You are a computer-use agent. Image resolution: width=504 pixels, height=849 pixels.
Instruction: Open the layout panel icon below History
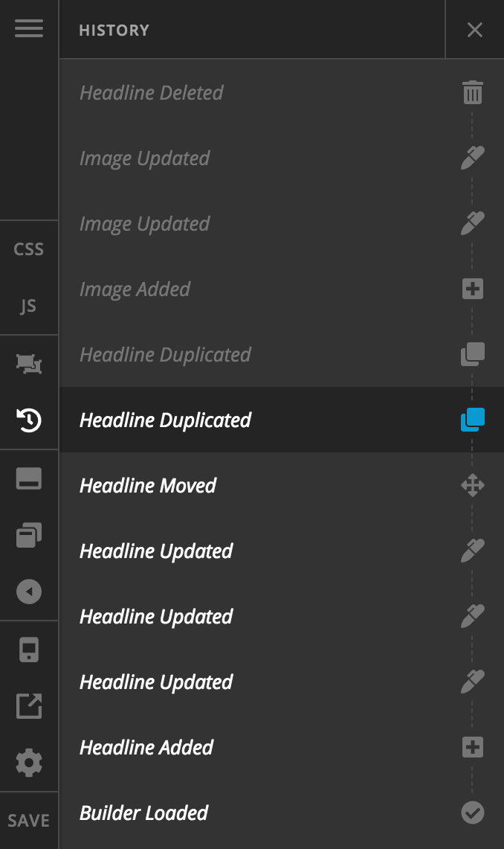(x=28, y=479)
